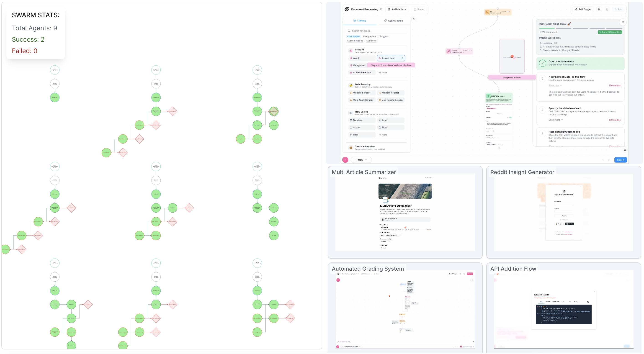Click the duplicate flow icon near Run
This screenshot has width=644, height=354.
pos(607,9)
